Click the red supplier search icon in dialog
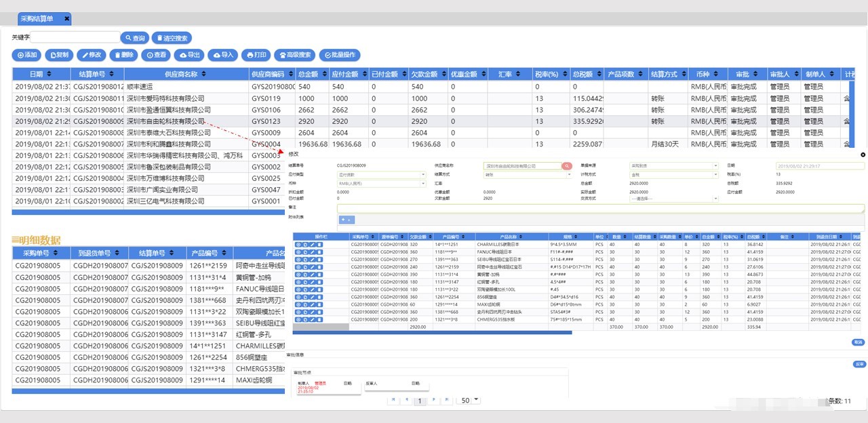The image size is (868, 423). point(566,166)
